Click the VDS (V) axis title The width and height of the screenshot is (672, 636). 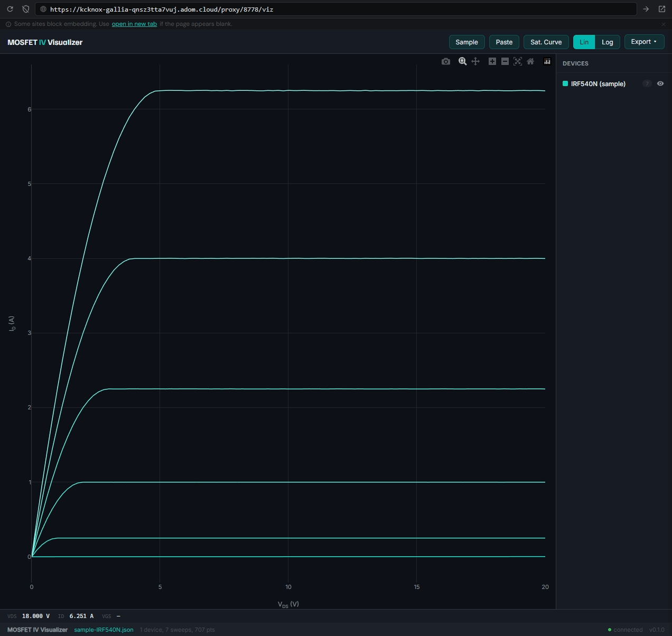point(288,604)
